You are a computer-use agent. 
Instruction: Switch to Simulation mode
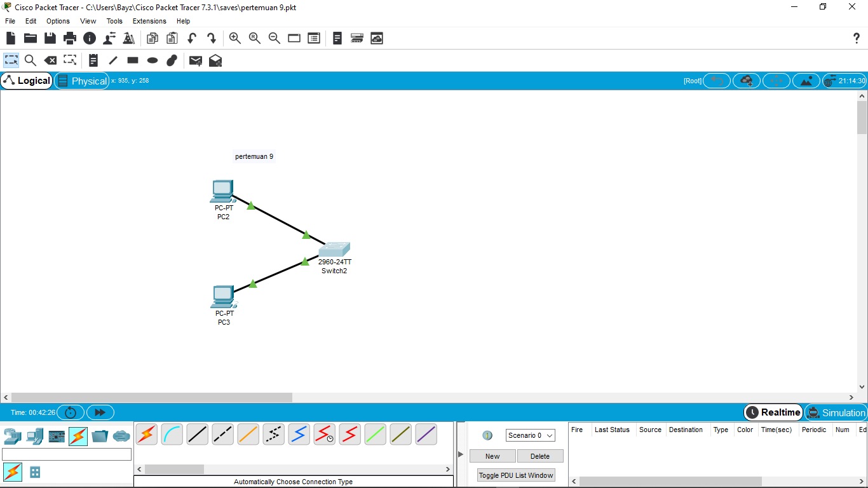click(836, 412)
